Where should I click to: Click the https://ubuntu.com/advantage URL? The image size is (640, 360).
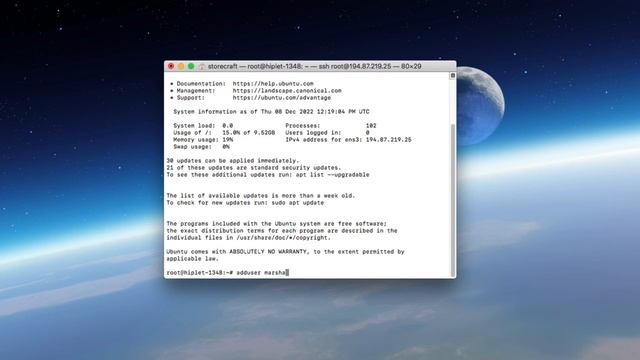[x=282, y=98]
